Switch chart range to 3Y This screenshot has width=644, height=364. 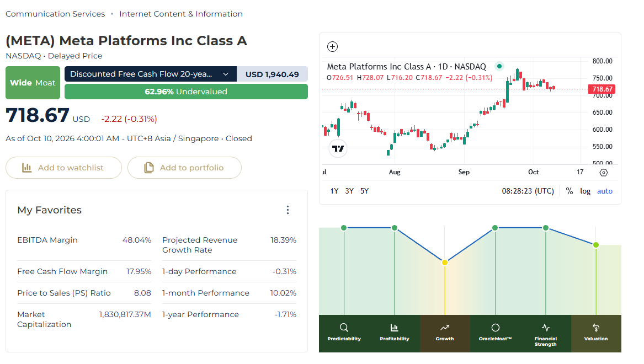click(x=349, y=191)
